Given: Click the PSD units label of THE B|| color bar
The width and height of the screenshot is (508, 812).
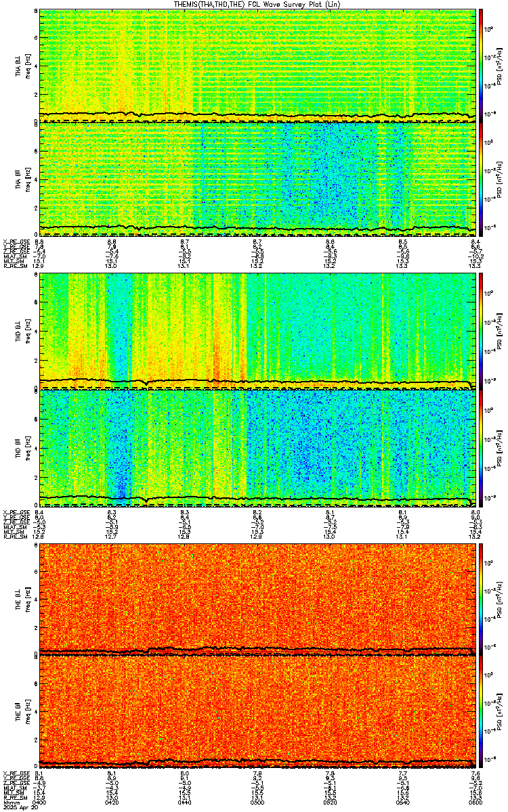Looking at the screenshot, I should [x=500, y=710].
